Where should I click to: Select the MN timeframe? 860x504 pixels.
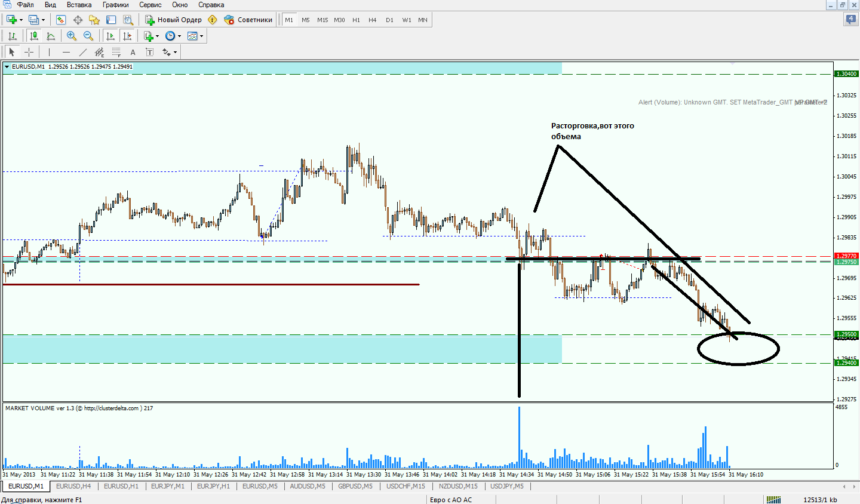click(x=423, y=20)
